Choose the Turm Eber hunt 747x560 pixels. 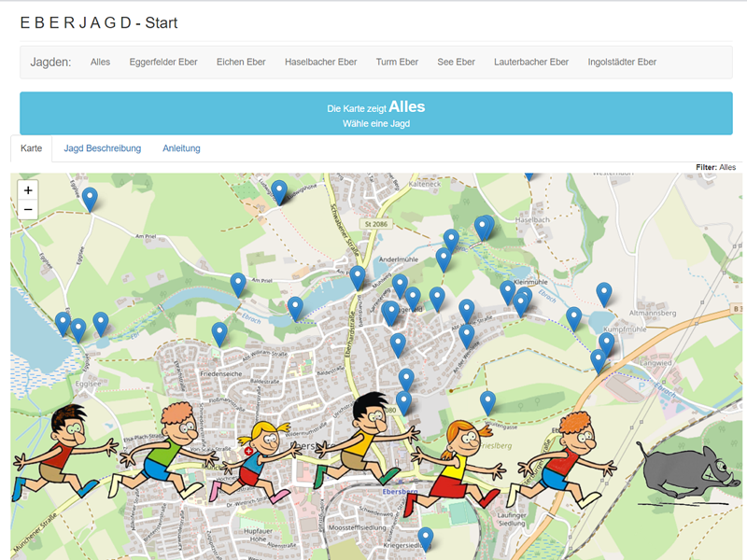pos(397,63)
